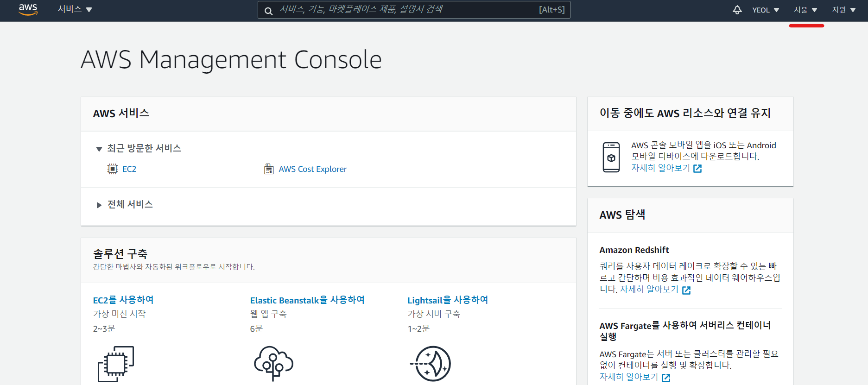This screenshot has height=385, width=868.
Task: Open the 서울 region selector dropdown
Action: [x=805, y=10]
